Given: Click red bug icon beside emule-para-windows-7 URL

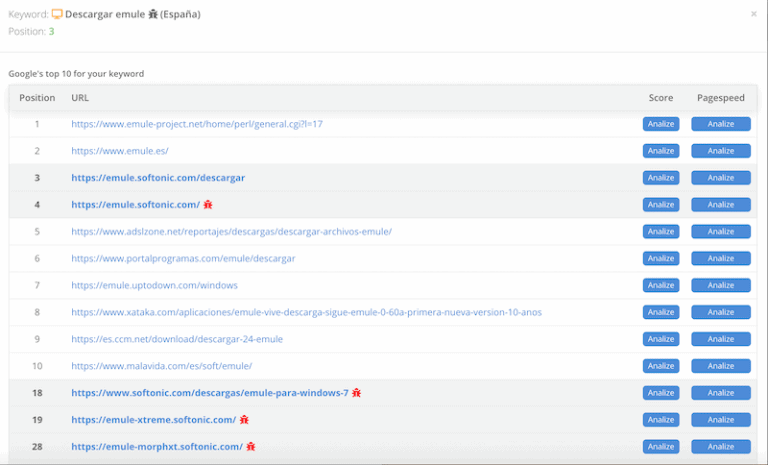Looking at the screenshot, I should [356, 392].
